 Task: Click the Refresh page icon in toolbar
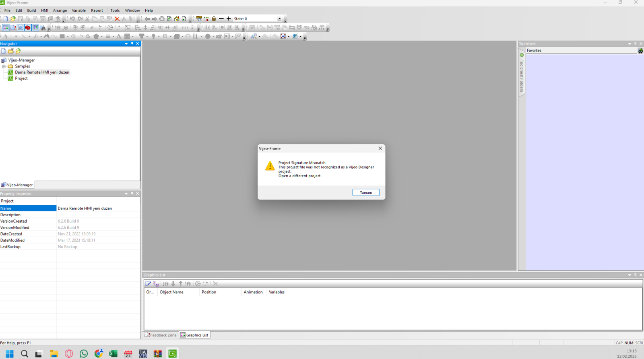coord(169,19)
